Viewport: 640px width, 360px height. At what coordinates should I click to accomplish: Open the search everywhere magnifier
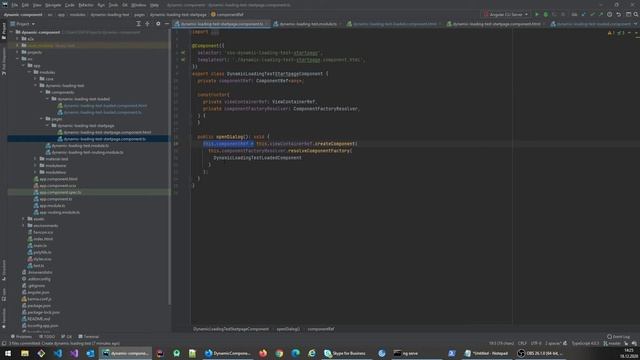point(636,14)
